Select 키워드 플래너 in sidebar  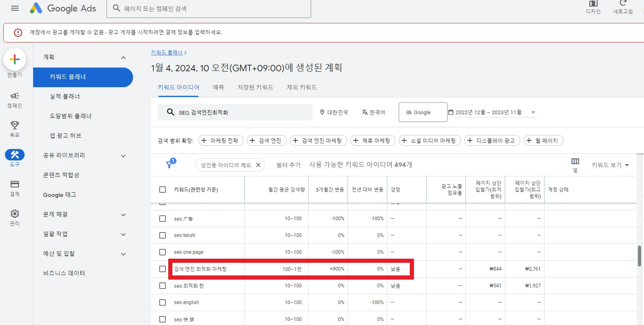pos(83,77)
